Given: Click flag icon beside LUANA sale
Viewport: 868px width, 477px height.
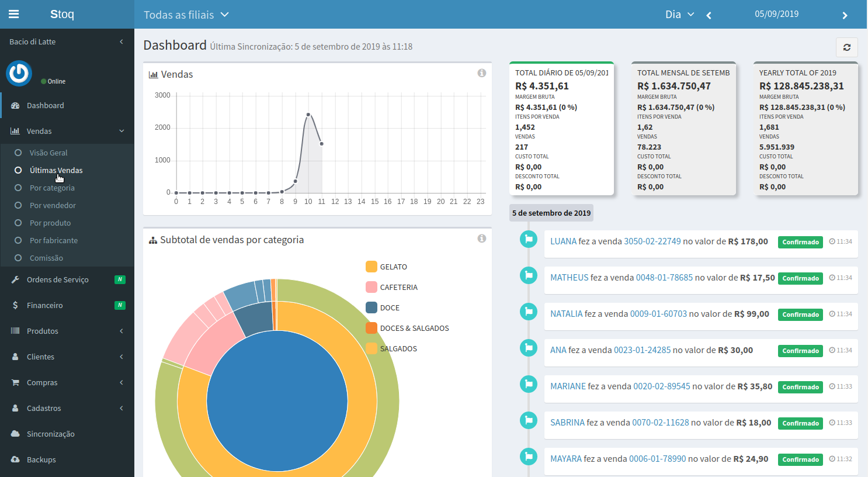Looking at the screenshot, I should coord(529,239).
